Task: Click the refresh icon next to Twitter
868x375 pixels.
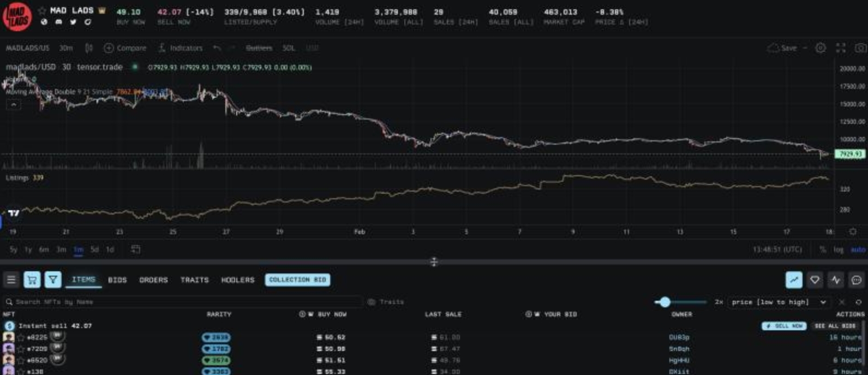Action: click(87, 22)
